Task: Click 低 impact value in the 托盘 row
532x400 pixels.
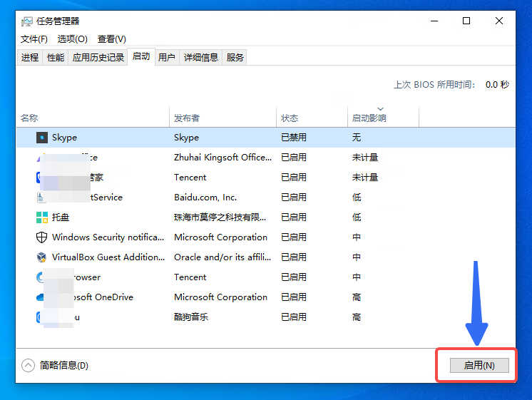Action: [x=357, y=217]
